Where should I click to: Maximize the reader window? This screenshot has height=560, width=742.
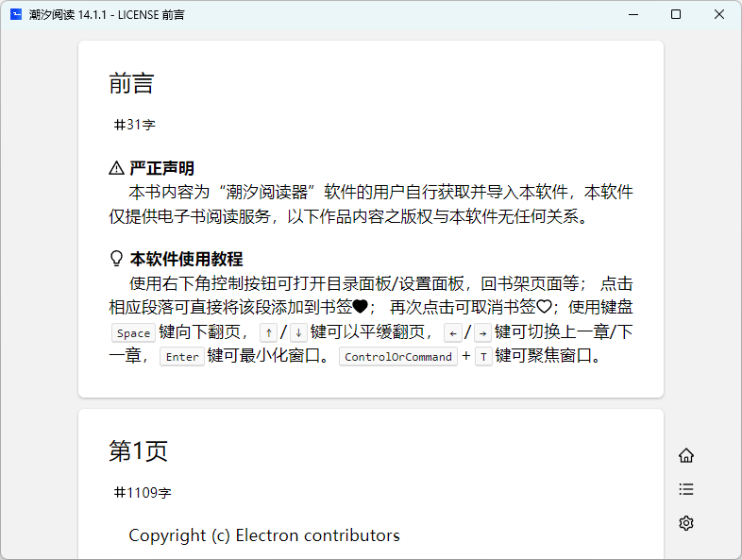(676, 14)
